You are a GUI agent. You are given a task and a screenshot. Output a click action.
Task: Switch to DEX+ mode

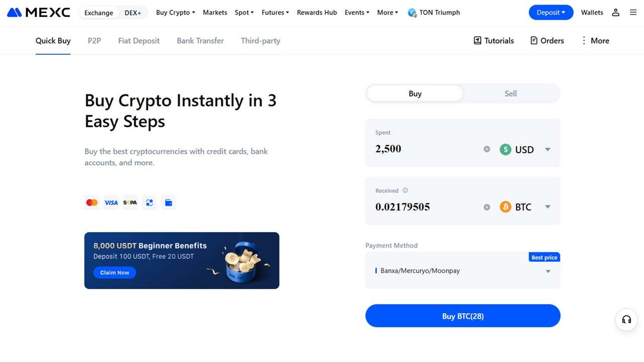click(x=133, y=13)
